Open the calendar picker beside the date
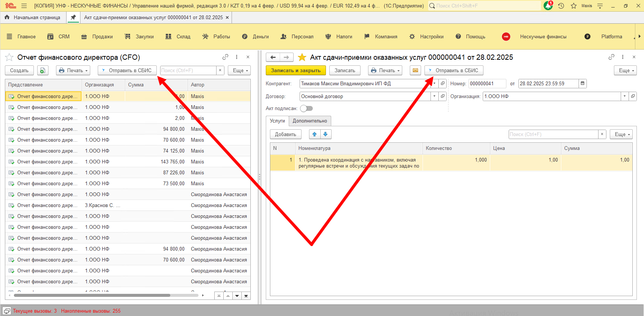The height and width of the screenshot is (316, 644). (583, 83)
